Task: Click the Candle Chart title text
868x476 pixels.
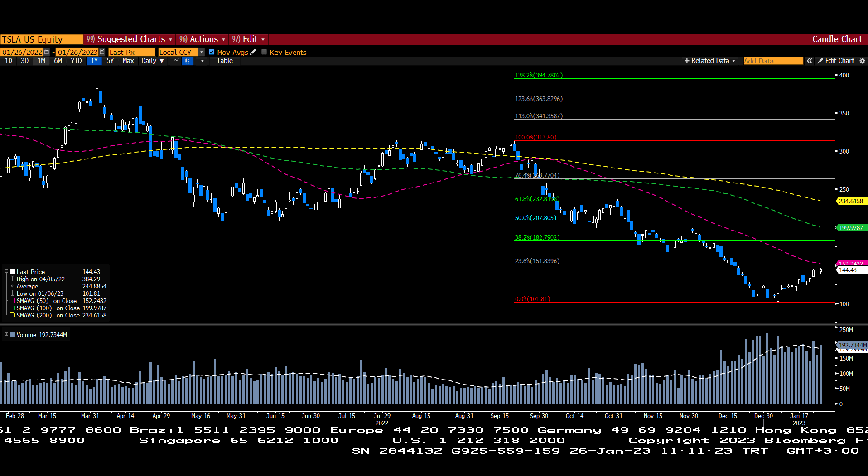Action: click(x=837, y=39)
